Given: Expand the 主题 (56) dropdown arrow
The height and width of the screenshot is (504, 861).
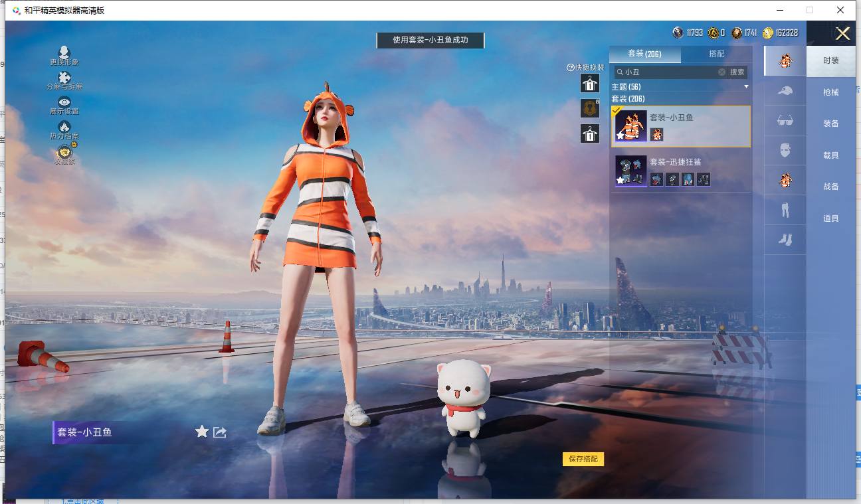Looking at the screenshot, I should point(746,87).
